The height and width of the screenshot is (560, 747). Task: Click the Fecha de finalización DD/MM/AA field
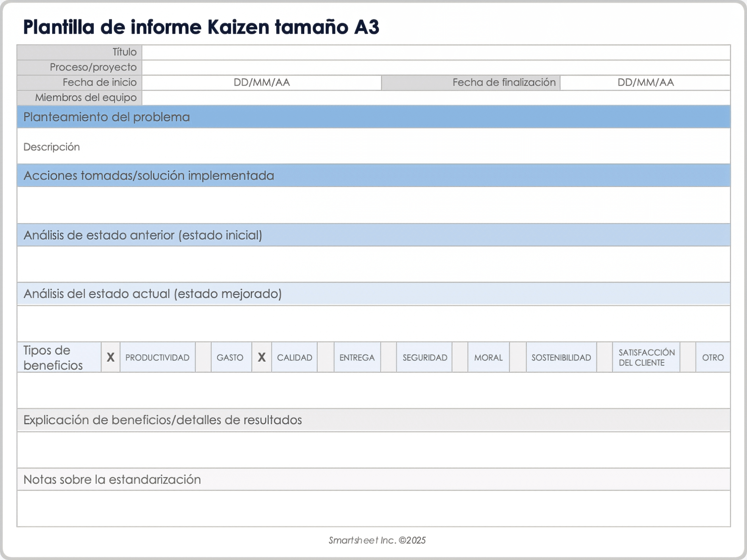(x=645, y=82)
